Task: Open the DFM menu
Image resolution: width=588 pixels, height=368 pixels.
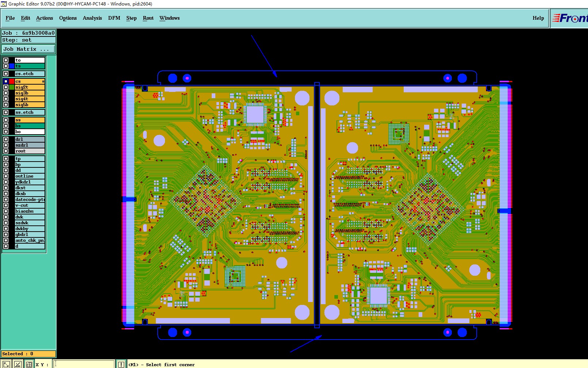Action: 114,18
